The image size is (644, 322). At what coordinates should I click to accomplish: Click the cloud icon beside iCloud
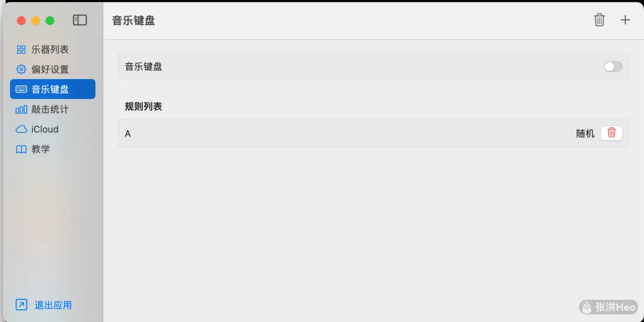pos(21,129)
